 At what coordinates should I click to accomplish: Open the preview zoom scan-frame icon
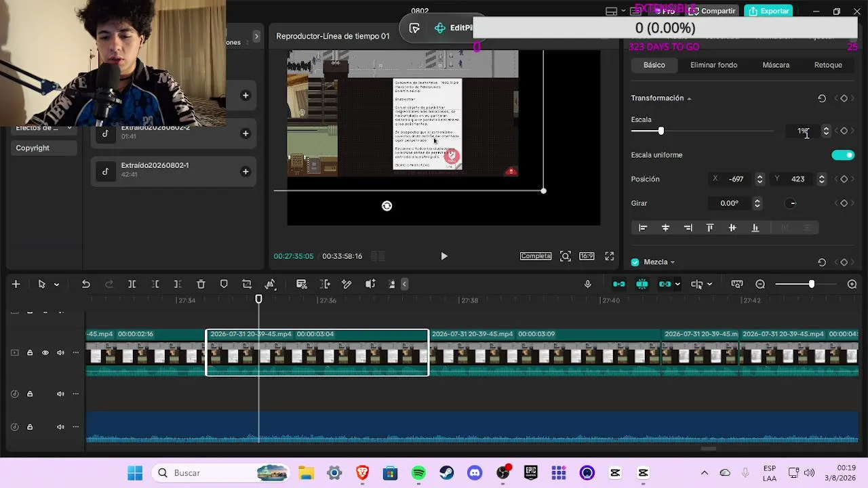(x=566, y=256)
